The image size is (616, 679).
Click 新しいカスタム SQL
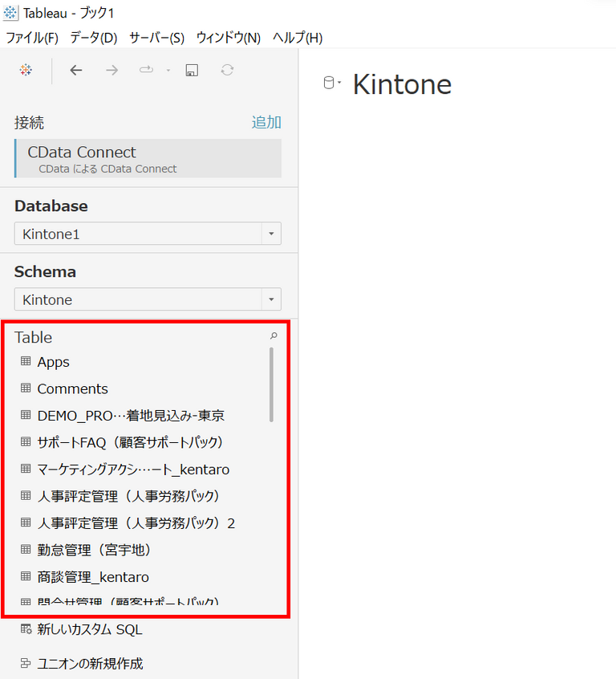tap(90, 629)
